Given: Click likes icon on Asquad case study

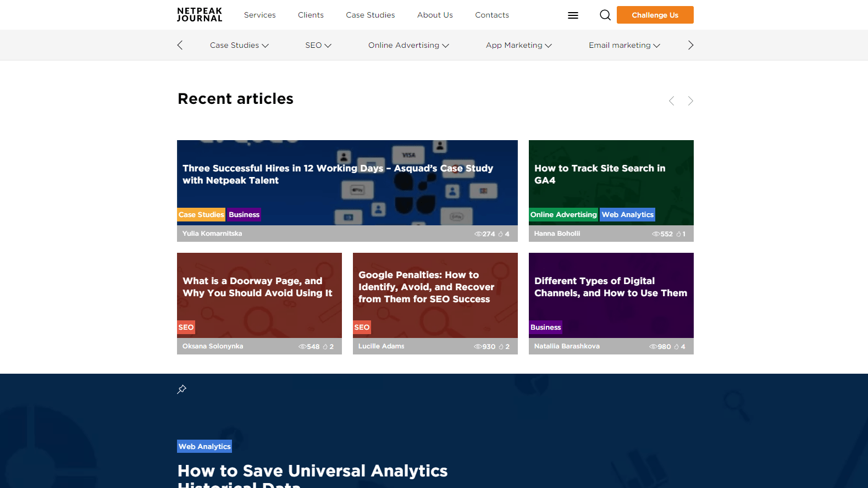Looking at the screenshot, I should (x=501, y=234).
